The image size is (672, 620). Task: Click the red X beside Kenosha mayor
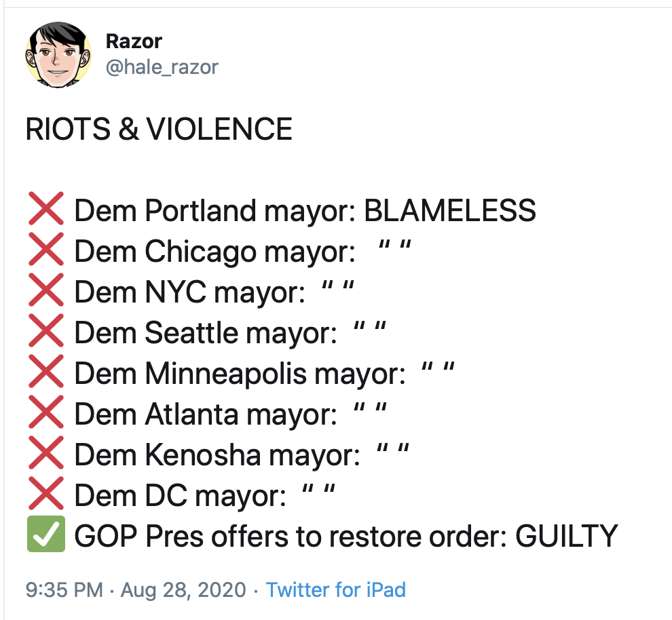pos(46,452)
